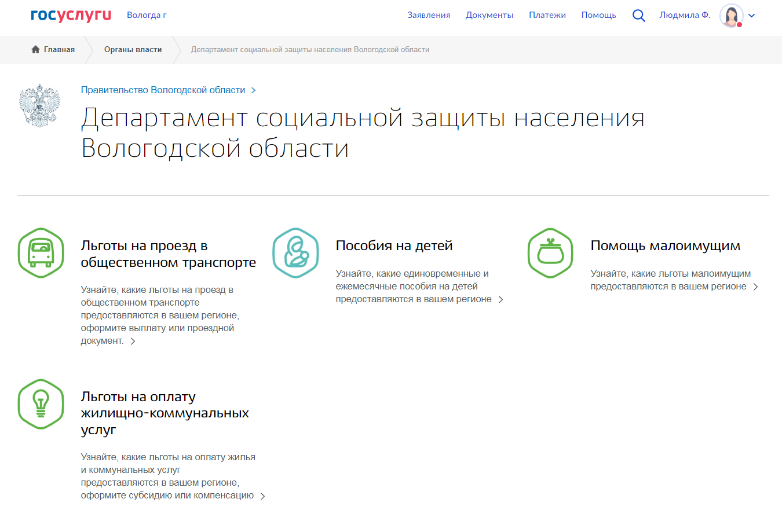782x532 pixels.
Task: Click the search magnifier icon
Action: pos(638,16)
